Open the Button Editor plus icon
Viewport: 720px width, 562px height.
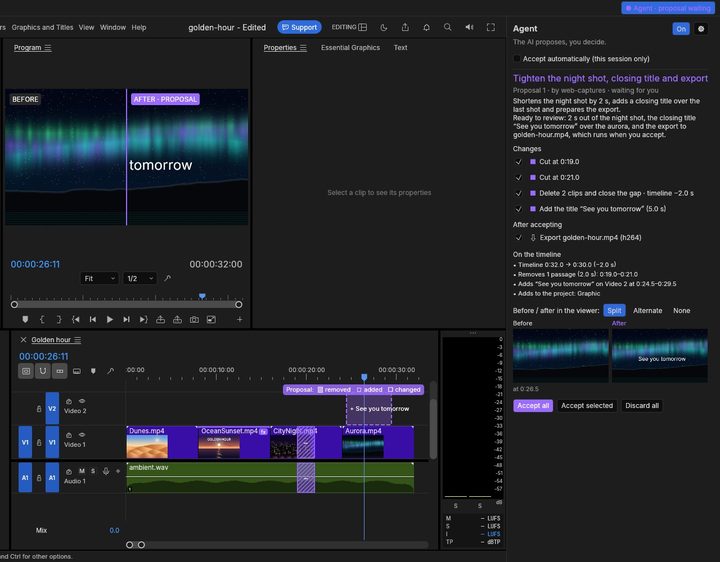click(240, 320)
